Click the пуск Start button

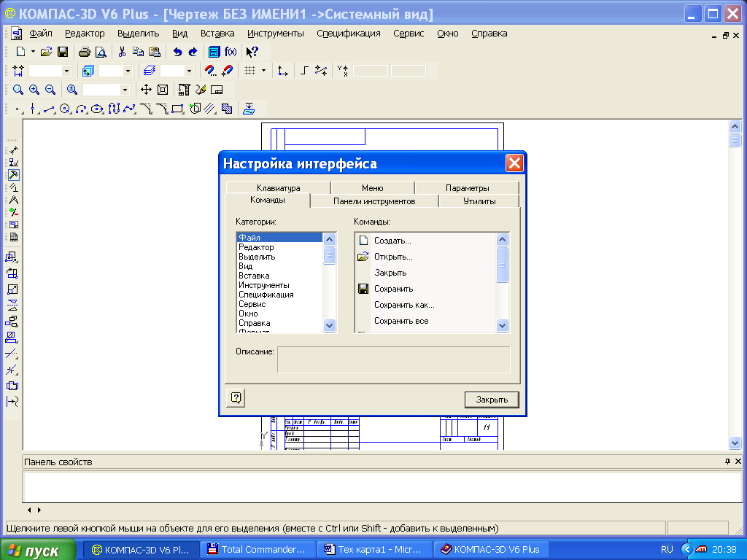[38, 550]
